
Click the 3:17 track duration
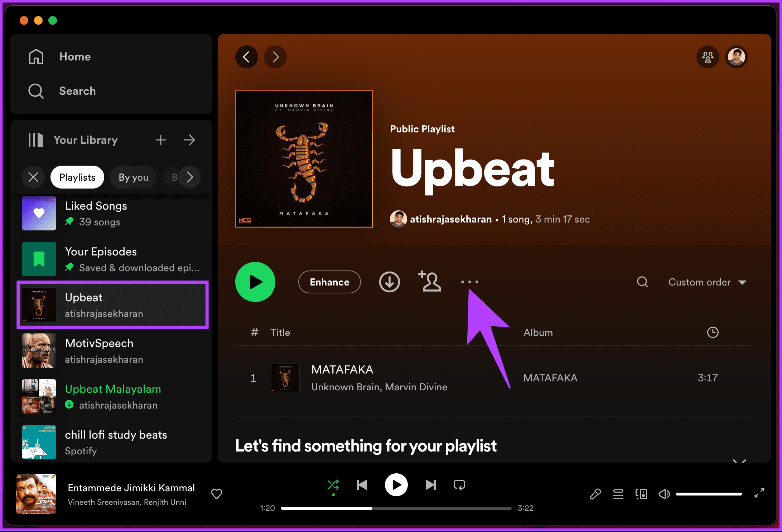pos(708,378)
